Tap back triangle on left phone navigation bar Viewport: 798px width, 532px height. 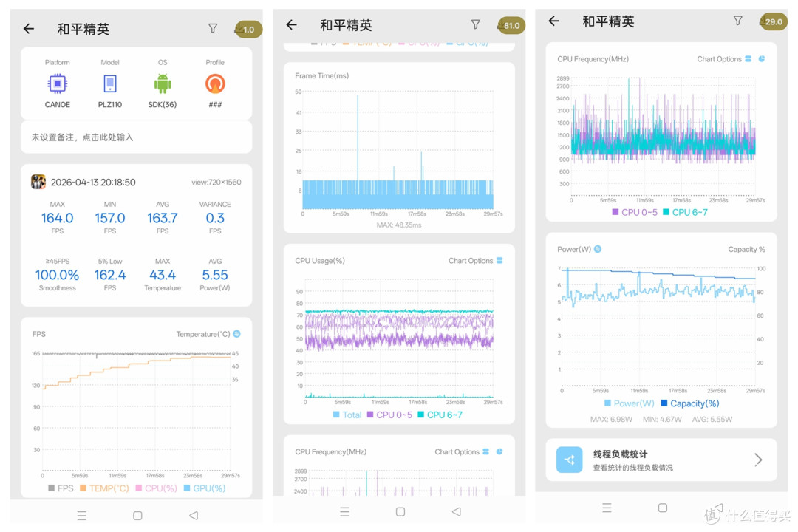(194, 516)
